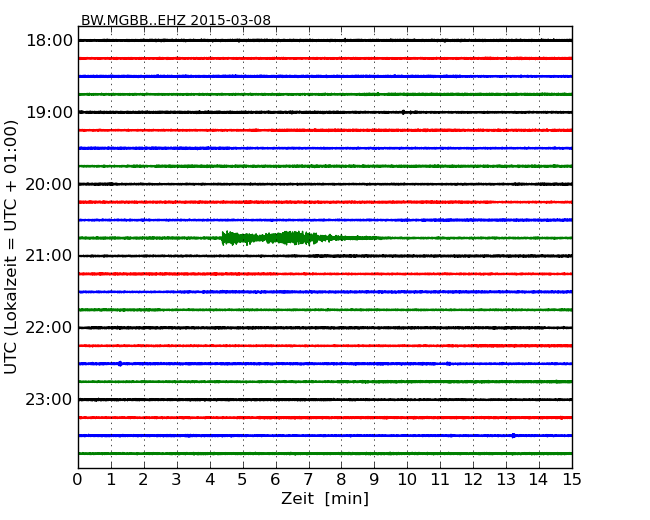Image resolution: width=650 pixels, height=520 pixels.
Task: Click the 9 minute tick label
Action: coord(374,480)
